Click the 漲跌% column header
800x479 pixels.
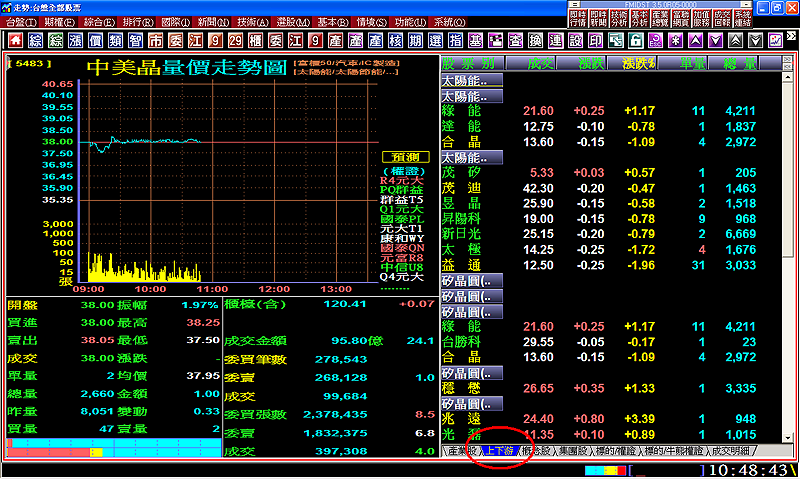[x=633, y=63]
